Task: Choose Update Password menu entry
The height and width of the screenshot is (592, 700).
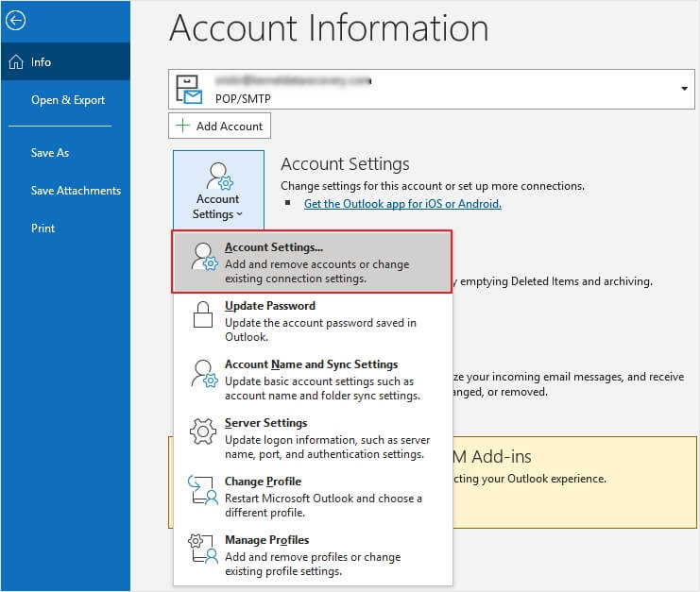Action: [x=312, y=320]
